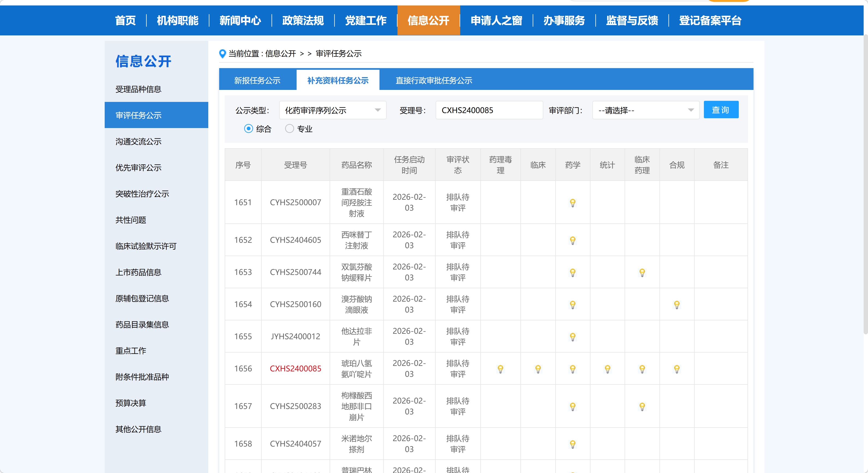Click 药学 lightbulb icon in row 1651
Image resolution: width=868 pixels, height=473 pixels.
pos(572,203)
